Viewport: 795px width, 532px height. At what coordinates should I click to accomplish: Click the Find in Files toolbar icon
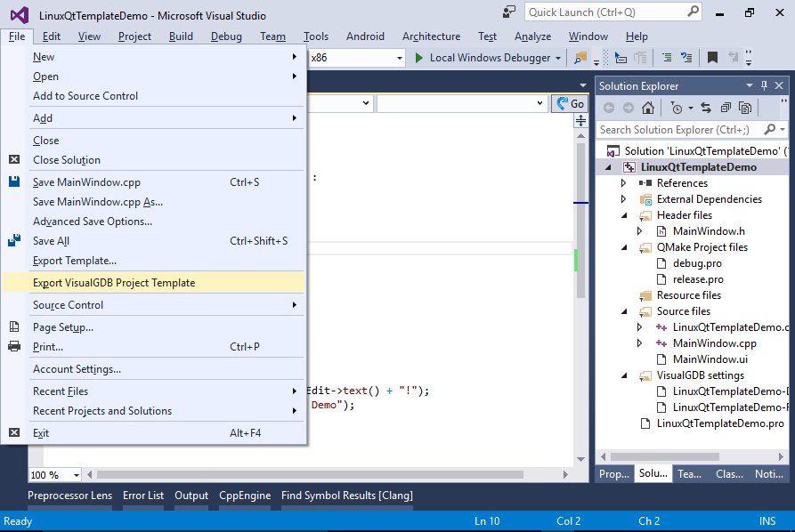coord(580,58)
